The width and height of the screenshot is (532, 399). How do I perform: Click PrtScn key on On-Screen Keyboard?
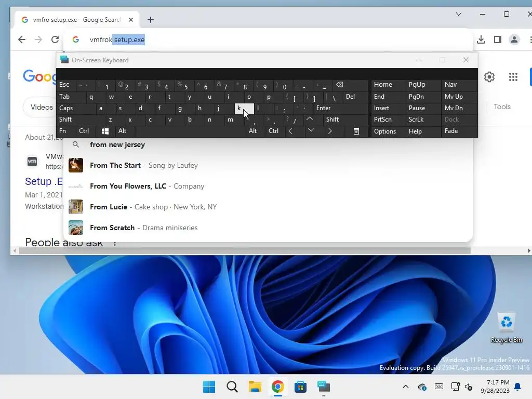coord(388,119)
